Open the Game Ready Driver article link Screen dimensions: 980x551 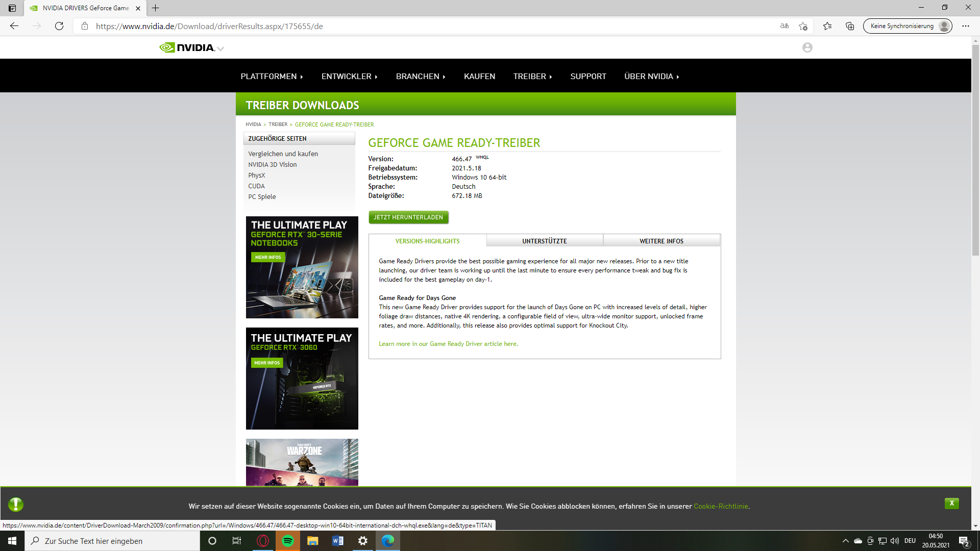[448, 344]
